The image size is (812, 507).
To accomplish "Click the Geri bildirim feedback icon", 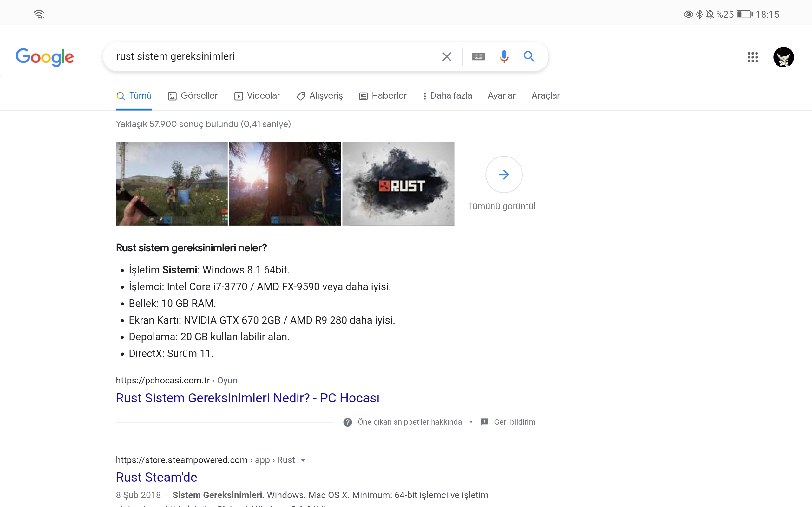I will 484,422.
